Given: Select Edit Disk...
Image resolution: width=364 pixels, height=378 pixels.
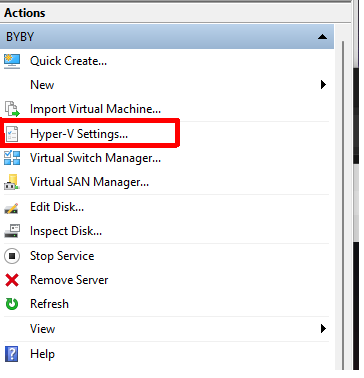Looking at the screenshot, I should coord(57,207).
